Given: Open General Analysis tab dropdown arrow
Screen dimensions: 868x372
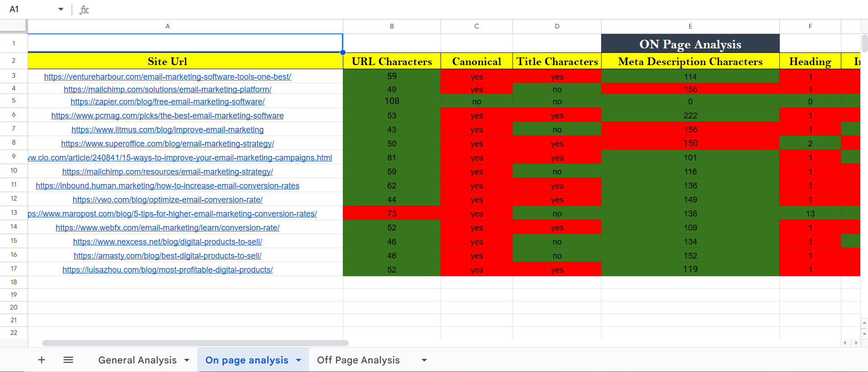Looking at the screenshot, I should [x=187, y=360].
